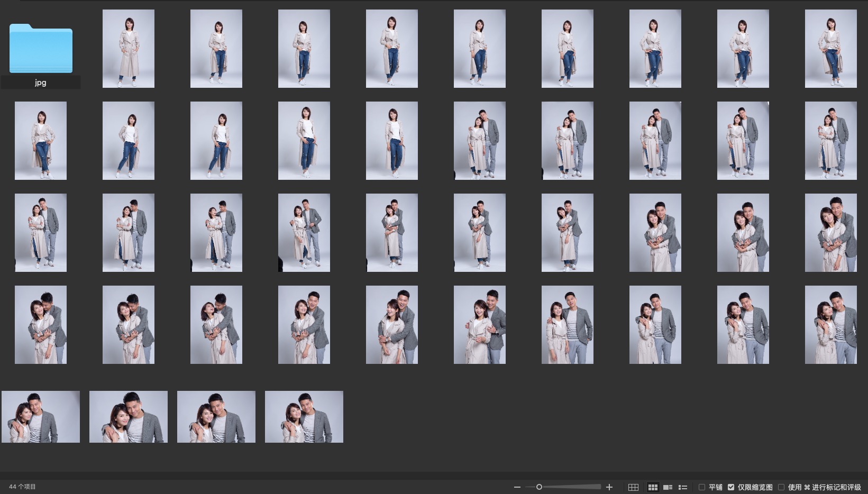868x494 pixels.
Task: Select the first landscape couple thumbnail
Action: pyautogui.click(x=41, y=417)
